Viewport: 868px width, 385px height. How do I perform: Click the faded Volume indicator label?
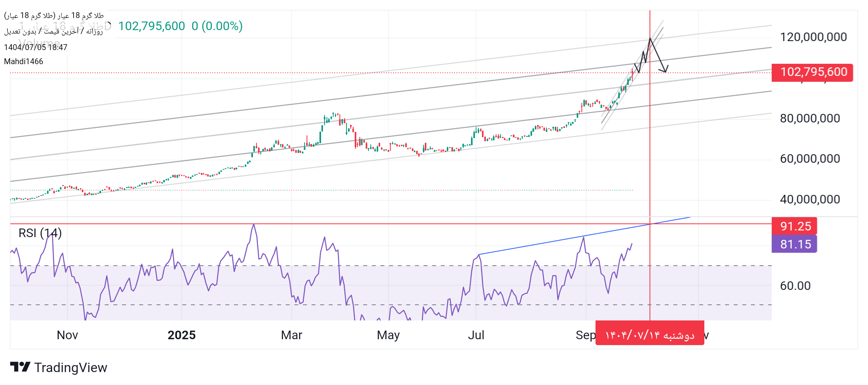39,42
